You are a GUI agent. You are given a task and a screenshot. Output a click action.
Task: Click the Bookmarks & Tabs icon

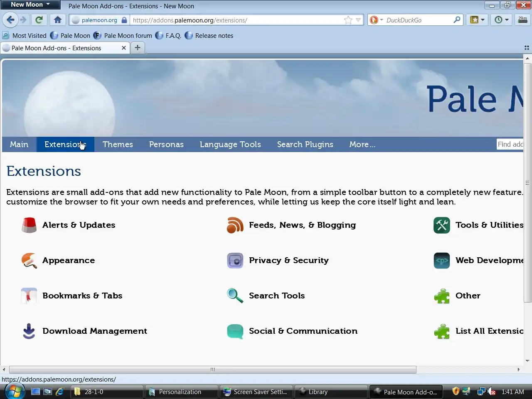29,296
